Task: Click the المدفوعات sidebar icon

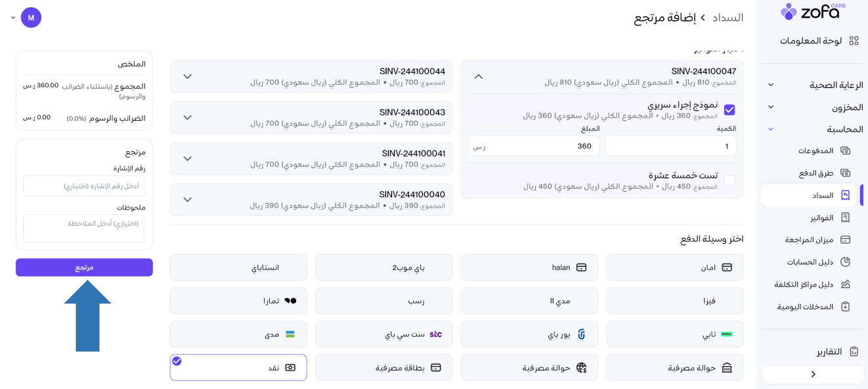Action: coord(846,150)
